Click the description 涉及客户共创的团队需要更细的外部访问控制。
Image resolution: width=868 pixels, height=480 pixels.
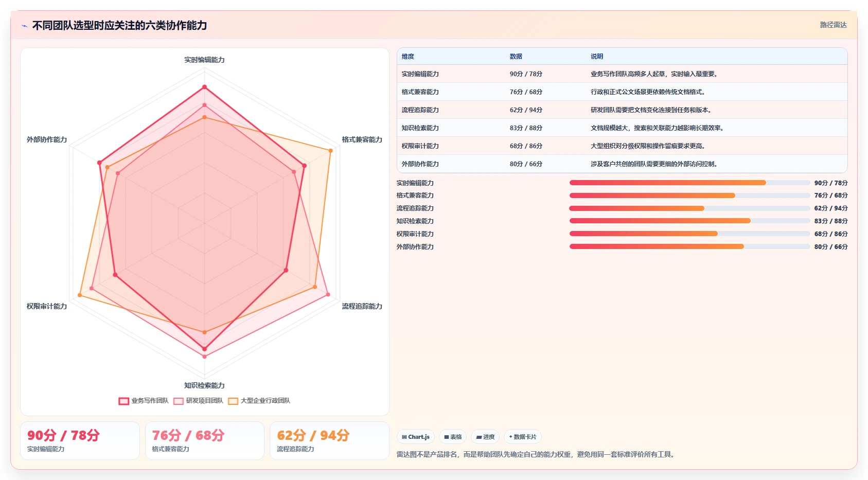(654, 164)
